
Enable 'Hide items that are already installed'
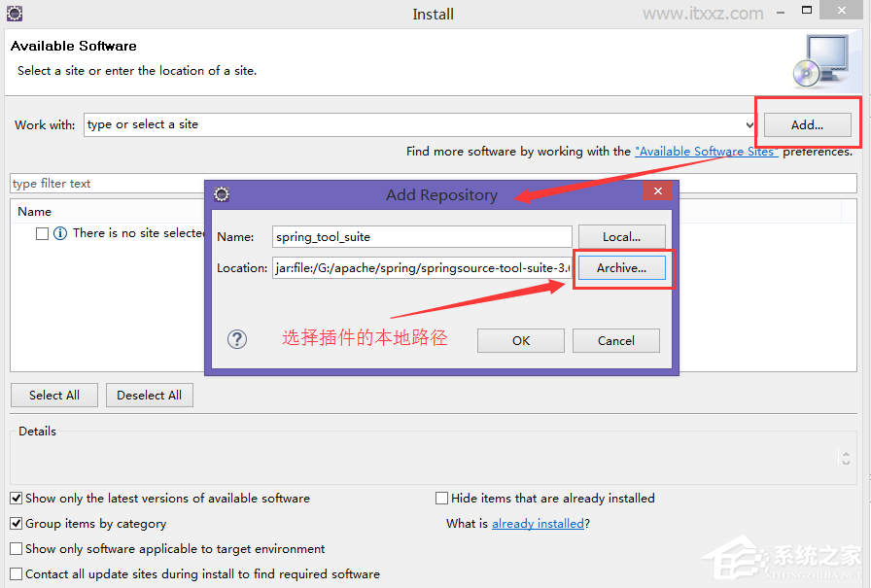441,498
